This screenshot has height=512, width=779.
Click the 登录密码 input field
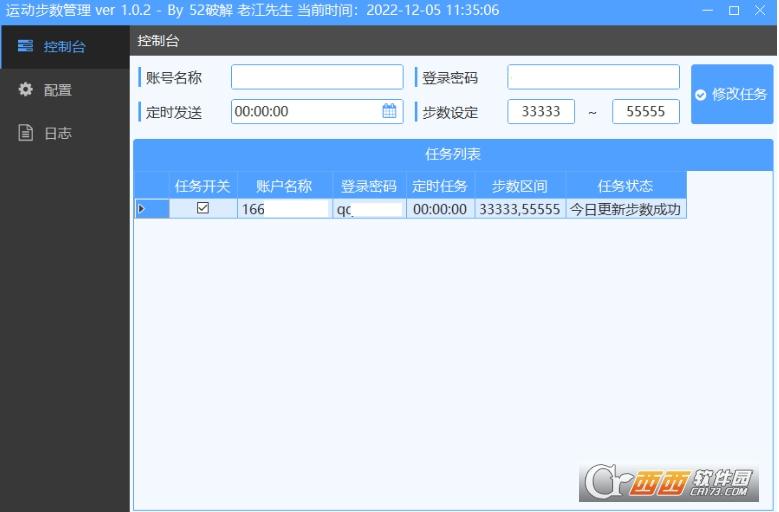tap(593, 77)
